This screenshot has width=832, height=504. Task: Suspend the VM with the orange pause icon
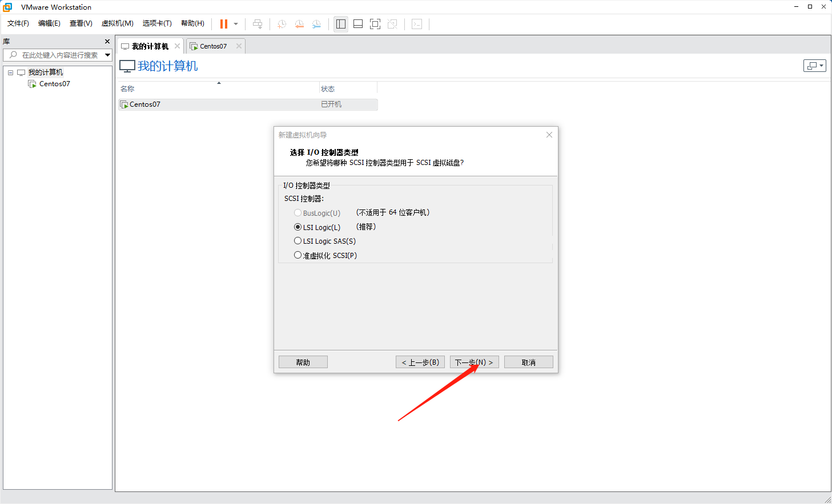224,24
